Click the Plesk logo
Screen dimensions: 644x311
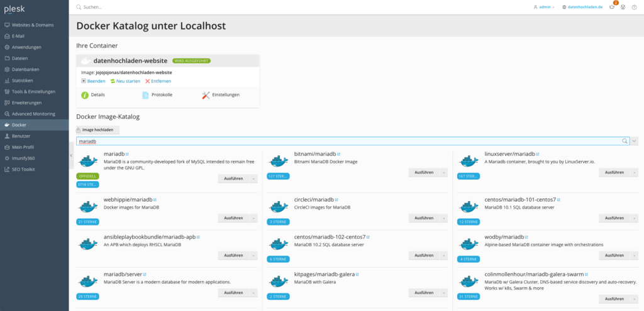(x=14, y=9)
